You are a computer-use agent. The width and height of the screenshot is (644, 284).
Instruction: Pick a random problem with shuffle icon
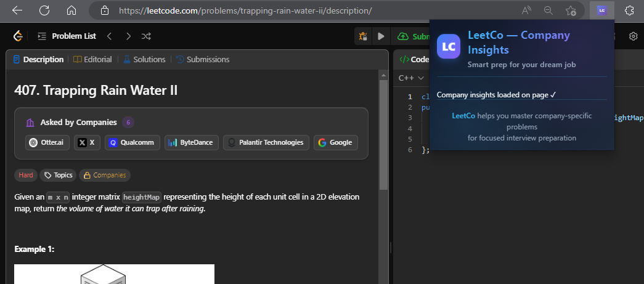146,36
